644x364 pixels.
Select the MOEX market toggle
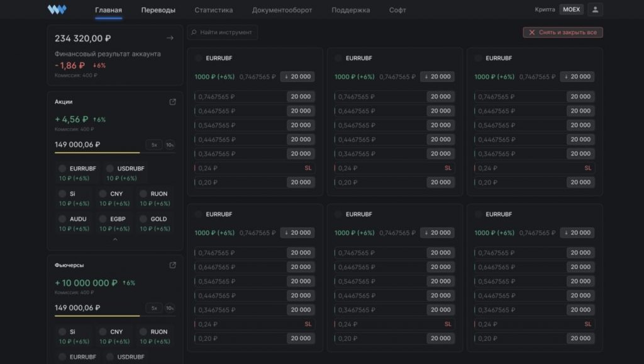(x=571, y=10)
